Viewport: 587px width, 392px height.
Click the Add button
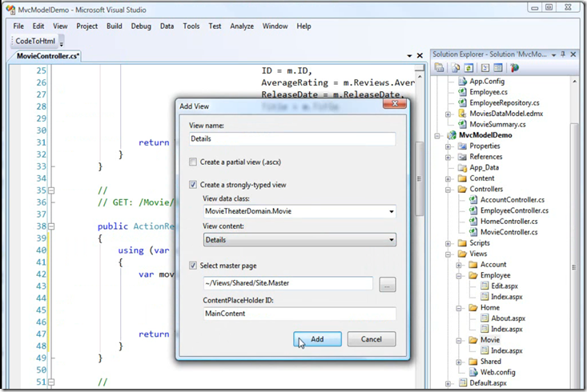(317, 339)
